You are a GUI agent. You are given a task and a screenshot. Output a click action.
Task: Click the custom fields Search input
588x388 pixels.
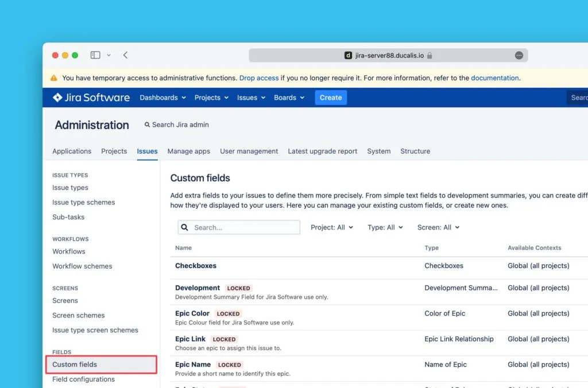[x=245, y=227]
